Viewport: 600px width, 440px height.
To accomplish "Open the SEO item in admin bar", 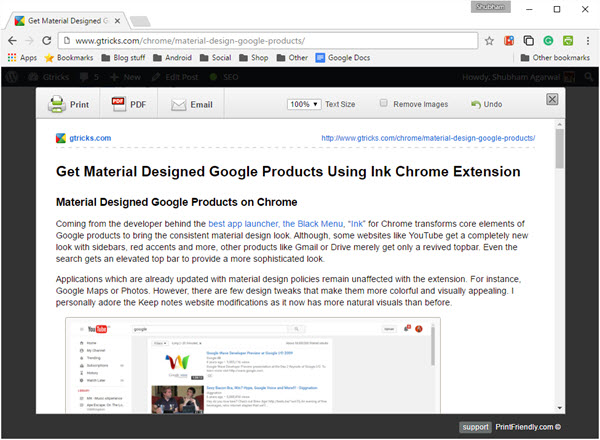I will (224, 77).
